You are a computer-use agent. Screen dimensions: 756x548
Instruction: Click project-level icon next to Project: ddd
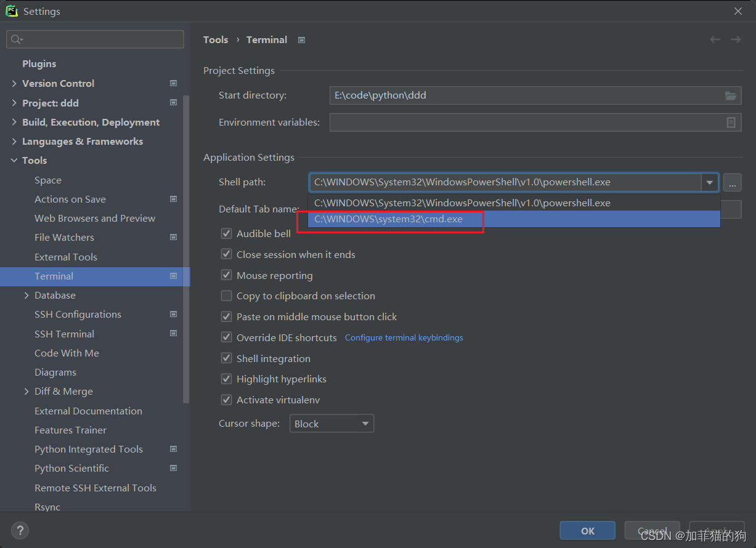point(173,103)
